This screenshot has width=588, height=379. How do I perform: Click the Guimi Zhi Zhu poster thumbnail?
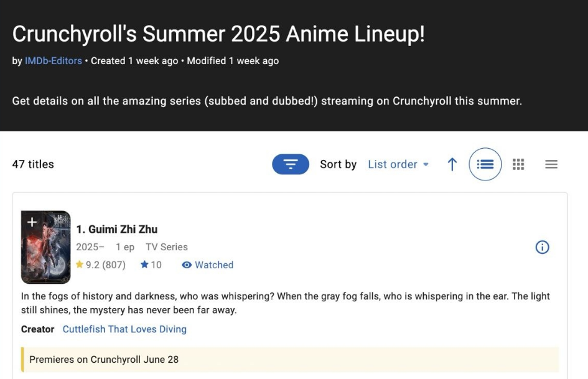tap(46, 254)
